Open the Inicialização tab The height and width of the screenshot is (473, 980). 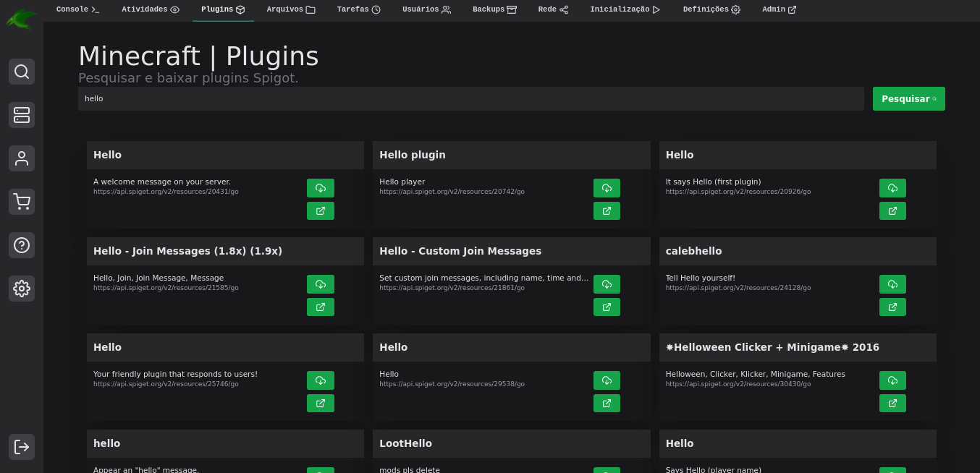coord(625,10)
